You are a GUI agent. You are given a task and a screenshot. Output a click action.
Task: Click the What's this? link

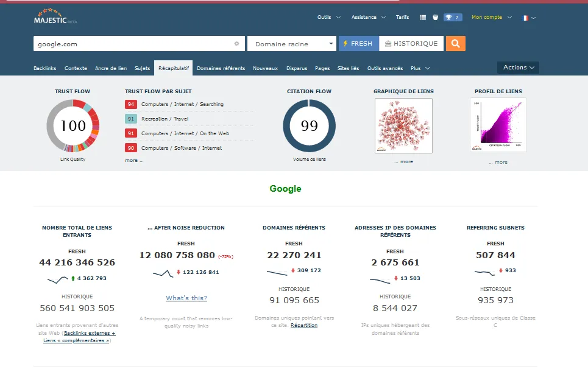[x=186, y=298]
